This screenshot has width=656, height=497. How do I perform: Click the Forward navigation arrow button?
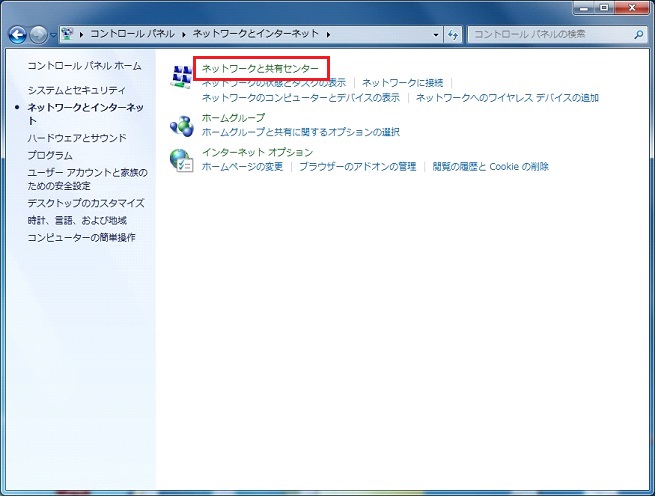pyautogui.click(x=39, y=34)
